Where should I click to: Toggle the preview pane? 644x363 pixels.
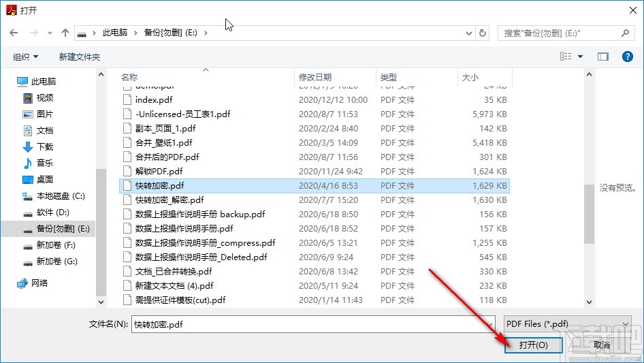(x=602, y=57)
